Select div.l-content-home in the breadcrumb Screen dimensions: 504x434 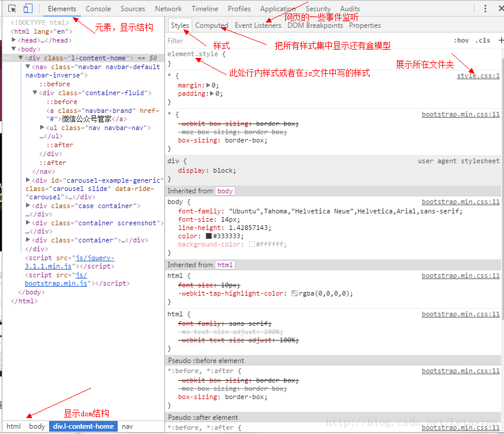(x=83, y=426)
